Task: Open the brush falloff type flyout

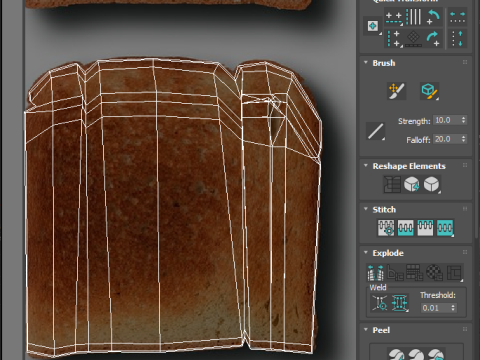Action: pos(376,131)
